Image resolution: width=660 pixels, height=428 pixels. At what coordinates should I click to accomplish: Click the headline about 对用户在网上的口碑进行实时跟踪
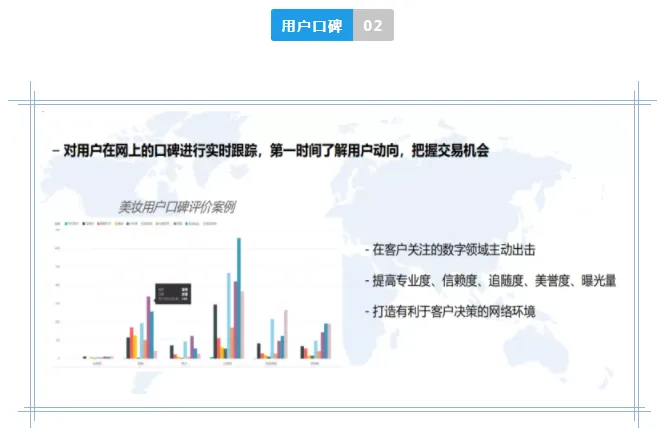pyautogui.click(x=271, y=151)
